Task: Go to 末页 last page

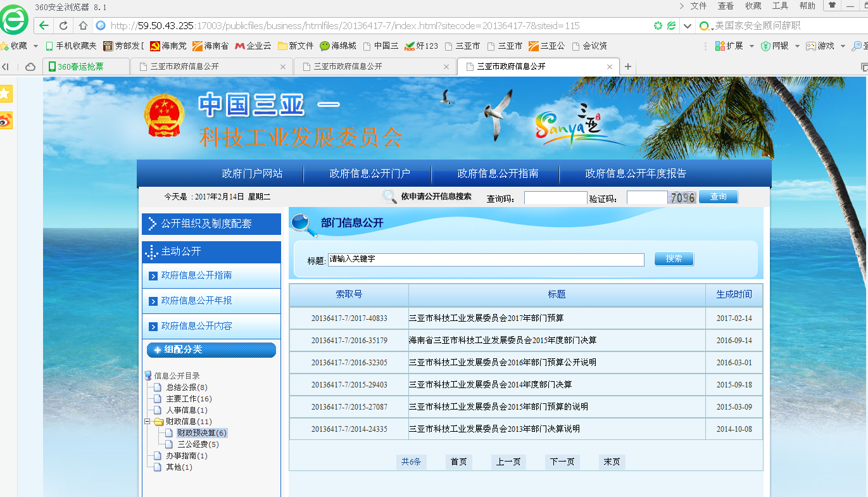Action: [x=612, y=462]
